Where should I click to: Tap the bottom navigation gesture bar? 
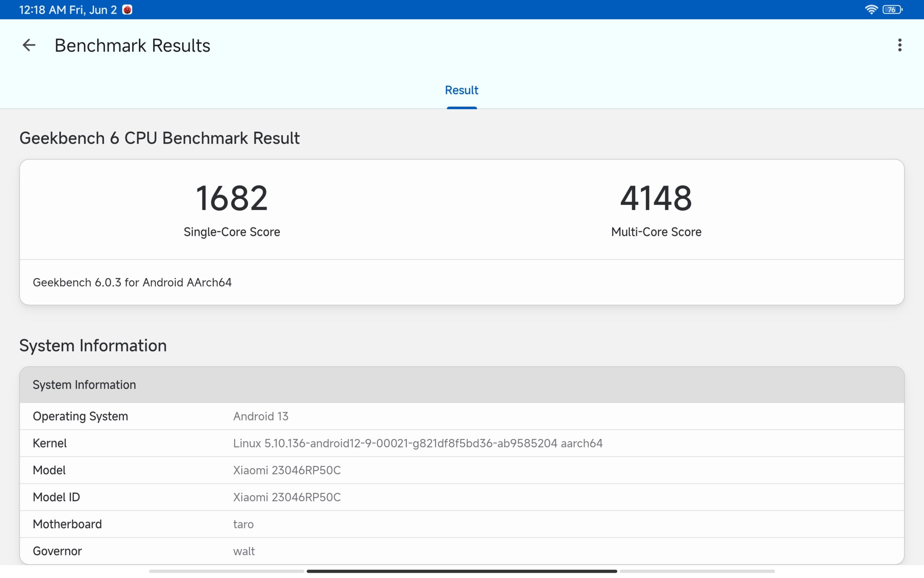click(x=462, y=571)
